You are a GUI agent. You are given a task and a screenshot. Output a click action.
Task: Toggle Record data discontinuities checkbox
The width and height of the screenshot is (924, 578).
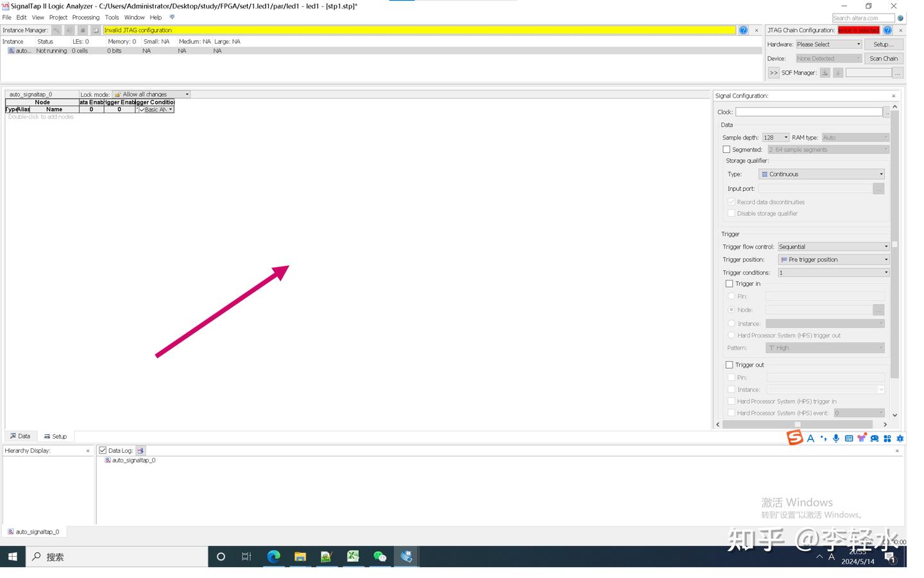[732, 202]
